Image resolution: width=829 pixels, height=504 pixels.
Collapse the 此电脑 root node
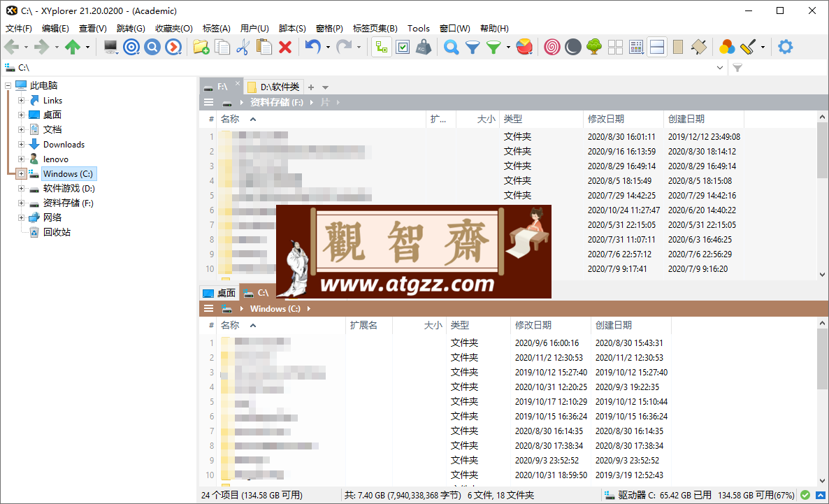(8, 85)
